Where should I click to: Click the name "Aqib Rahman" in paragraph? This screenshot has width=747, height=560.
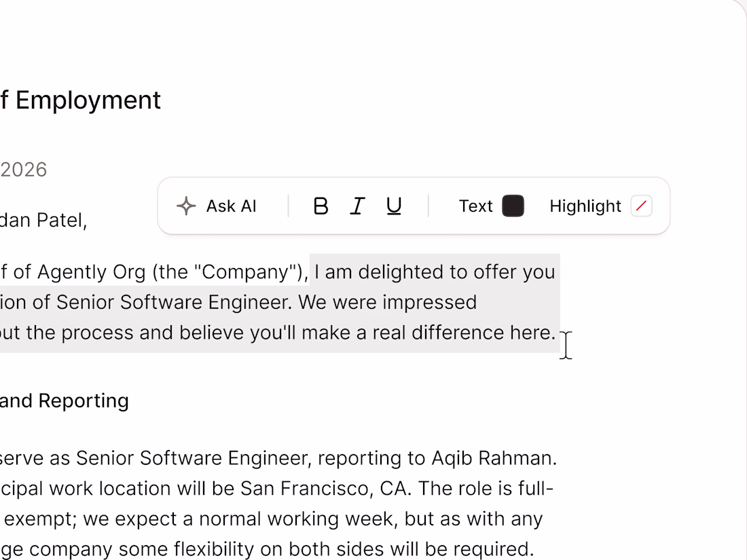(491, 458)
